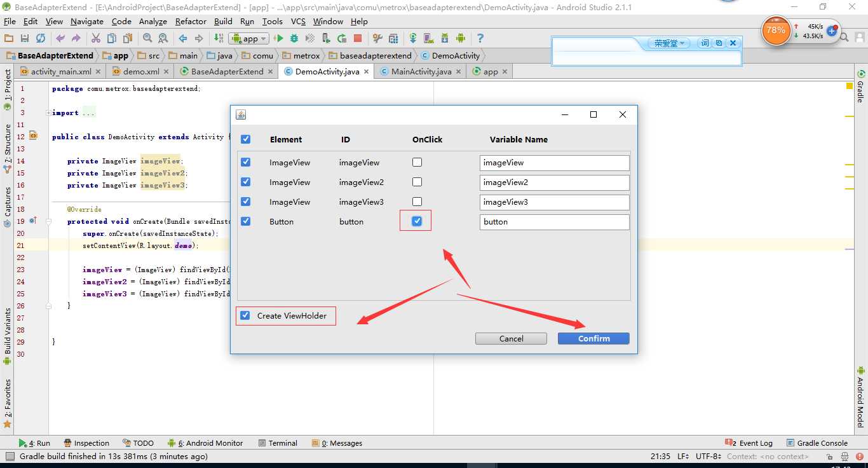This screenshot has width=868, height=468.
Task: Toggle OnClick checkbox for button row
Action: tap(417, 221)
